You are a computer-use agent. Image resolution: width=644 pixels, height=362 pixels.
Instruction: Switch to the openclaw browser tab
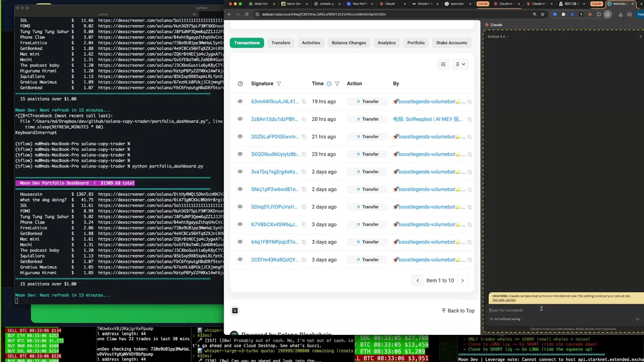click(457, 4)
